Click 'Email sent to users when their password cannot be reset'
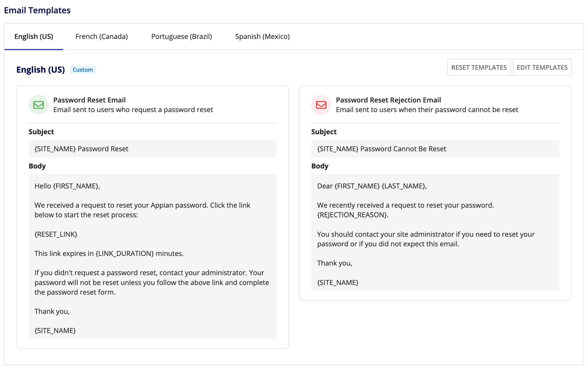The image size is (588, 369). 427,110
